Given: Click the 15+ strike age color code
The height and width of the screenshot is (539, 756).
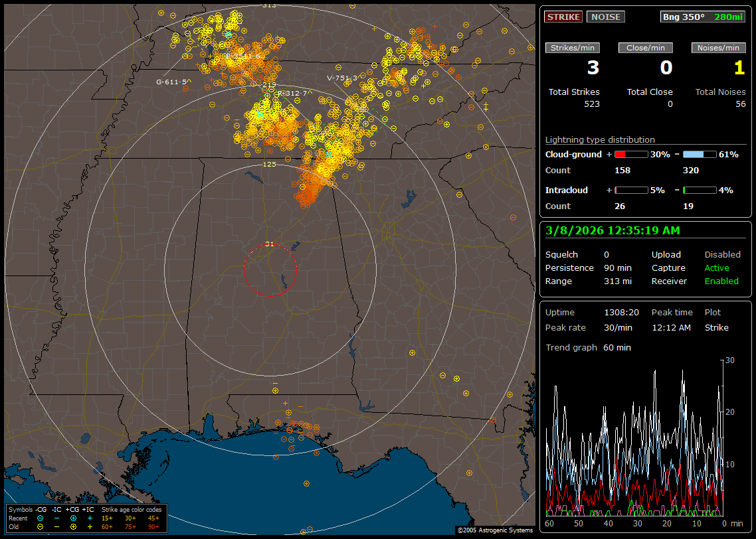Looking at the screenshot, I should click(107, 518).
